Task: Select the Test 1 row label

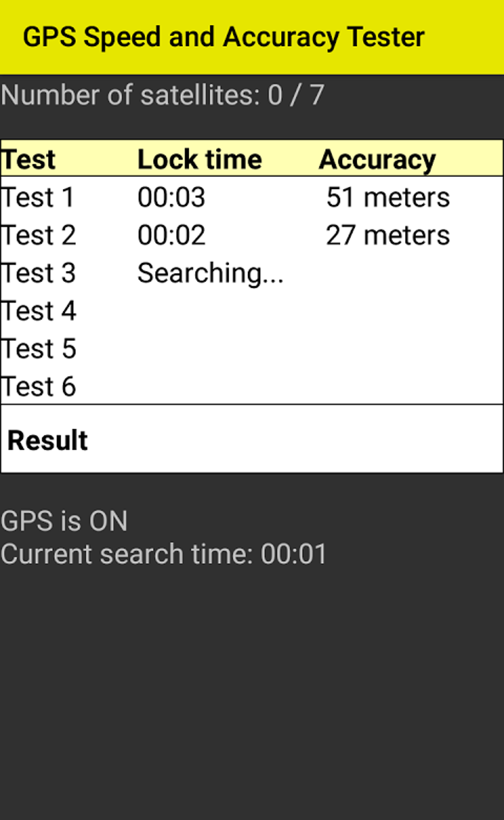Action: [x=38, y=197]
